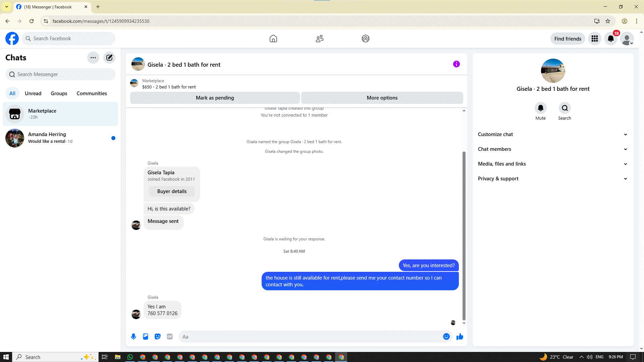Open the taskbar notification center icon

click(x=633, y=357)
